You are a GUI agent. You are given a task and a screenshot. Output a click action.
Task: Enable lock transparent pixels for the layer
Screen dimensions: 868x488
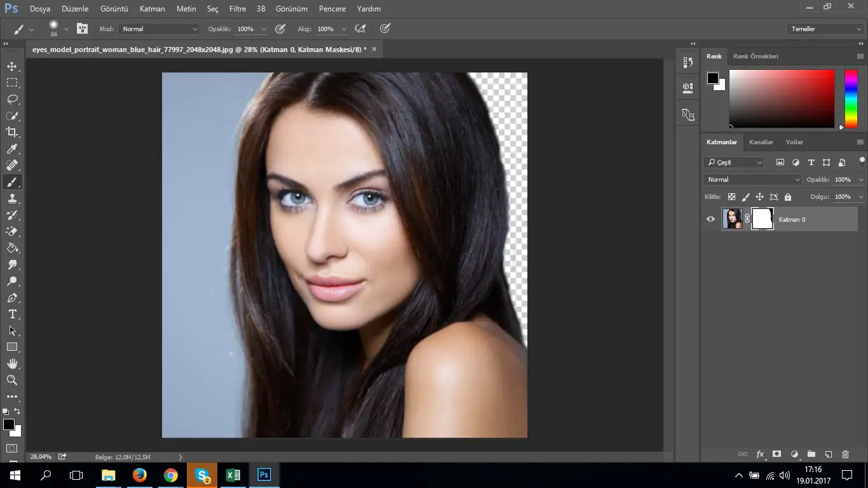pyautogui.click(x=732, y=196)
